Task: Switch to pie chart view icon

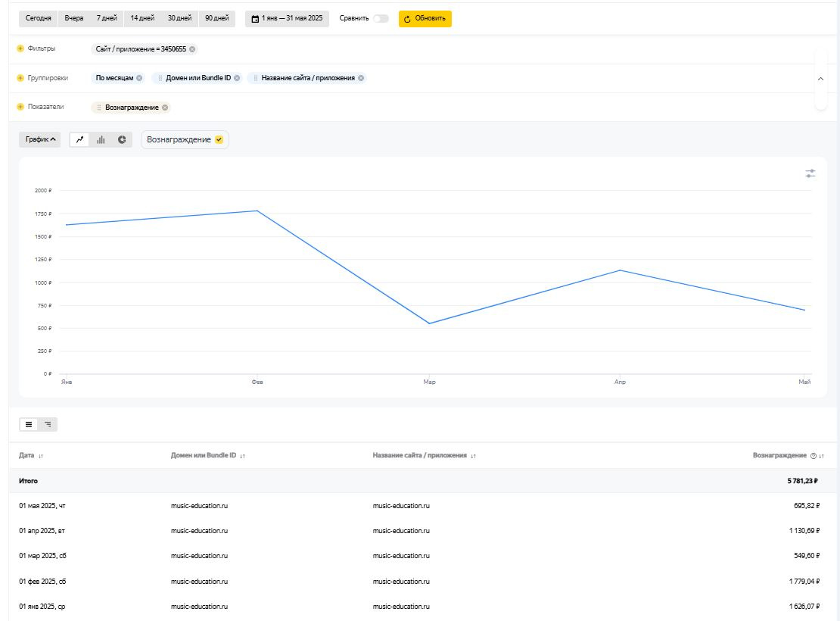Action: pos(121,140)
